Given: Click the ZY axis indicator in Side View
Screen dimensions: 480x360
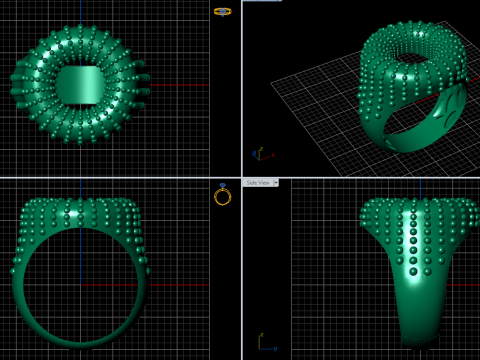Looking at the screenshot, I should pyautogui.click(x=267, y=342).
